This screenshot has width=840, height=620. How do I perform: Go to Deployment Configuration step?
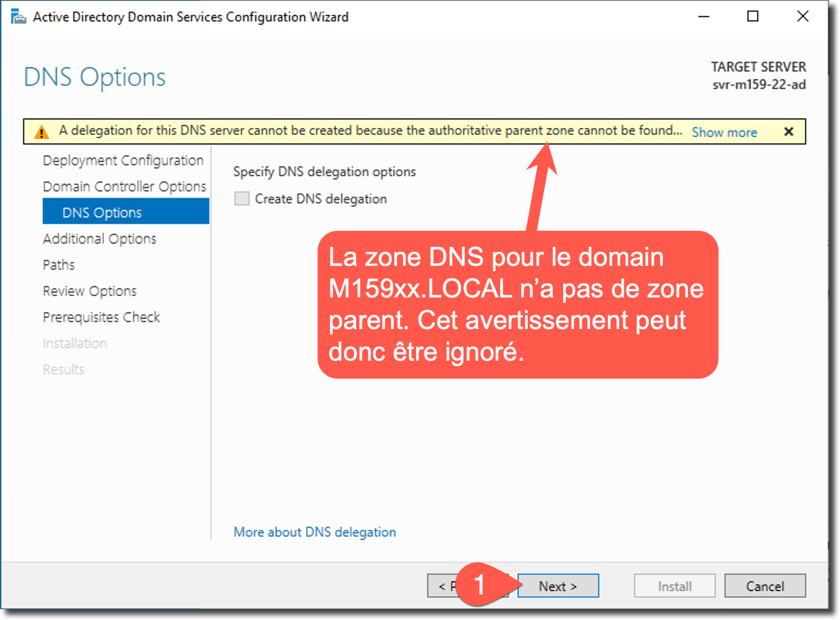123,160
